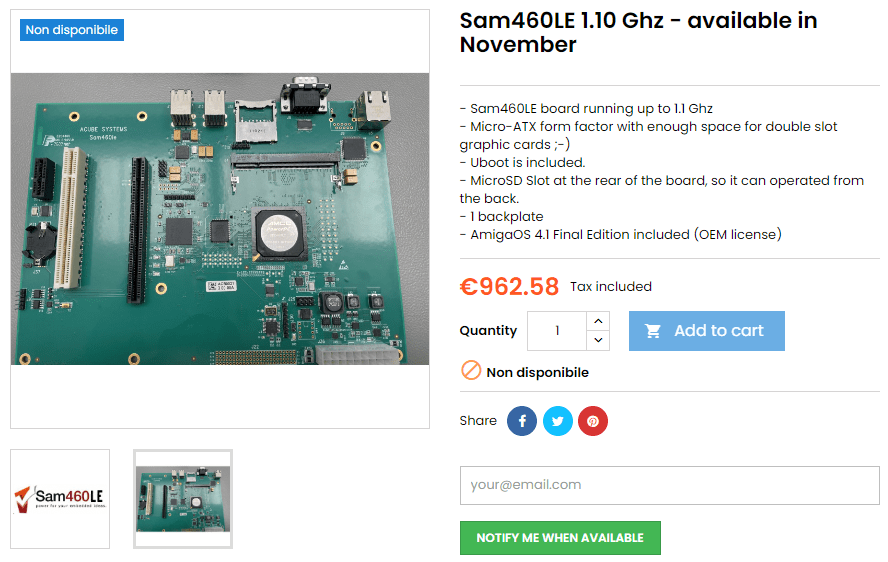Image resolution: width=888 pixels, height=562 pixels.
Task: Share product on Pinterest
Action: tap(593, 421)
